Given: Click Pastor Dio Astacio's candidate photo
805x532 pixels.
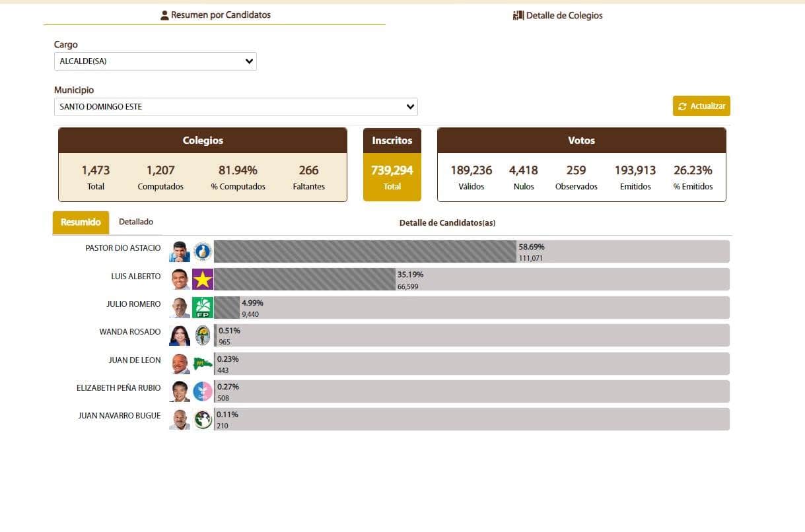Looking at the screenshot, I should (179, 251).
